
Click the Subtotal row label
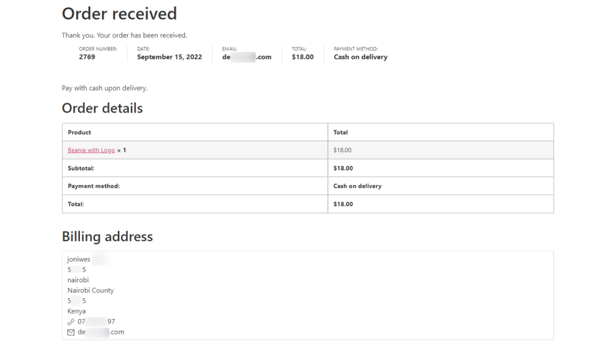coord(81,168)
